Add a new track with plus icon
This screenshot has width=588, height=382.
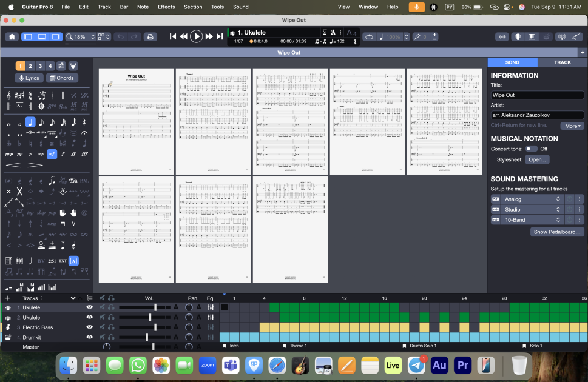(7, 298)
